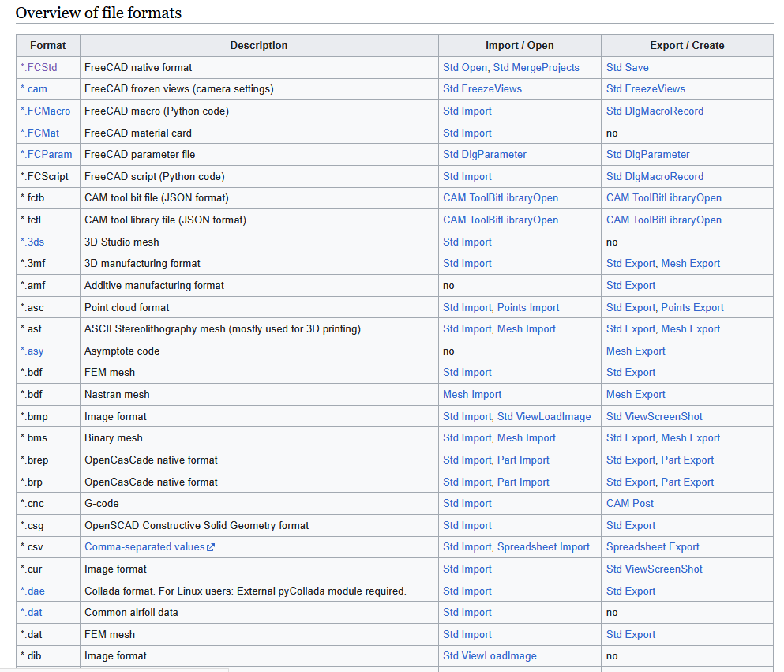
Task: Open Mesh Export in the *.asy row
Action: tap(636, 351)
